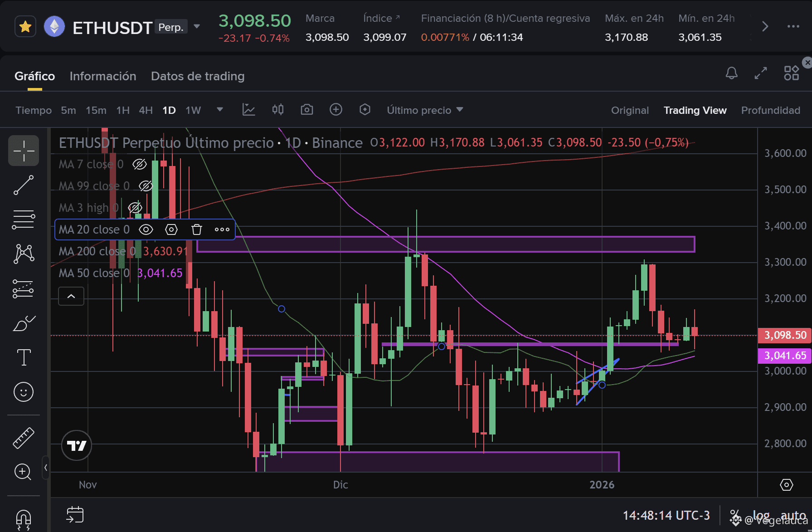Select the pattern drawing tool

(24, 254)
